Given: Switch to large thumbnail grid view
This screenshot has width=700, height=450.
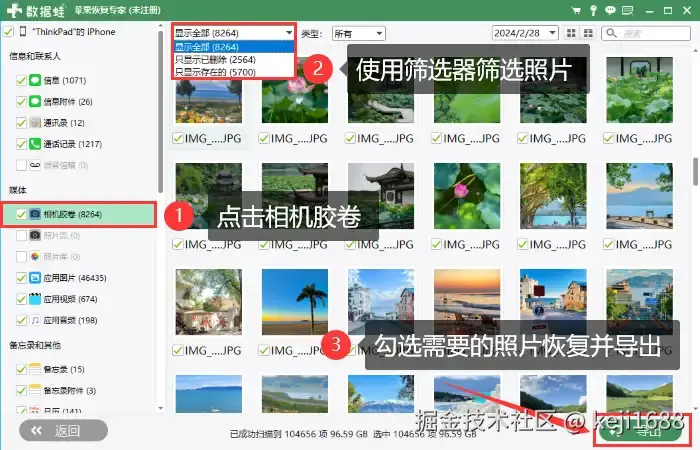Looking at the screenshot, I should 571,33.
